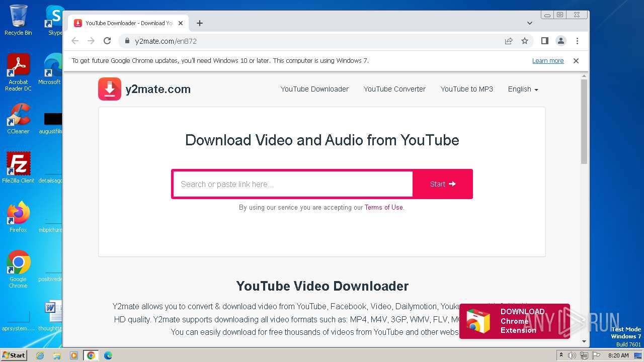644x362 pixels.
Task: Open the Terms of Use link
Action: pos(384,207)
